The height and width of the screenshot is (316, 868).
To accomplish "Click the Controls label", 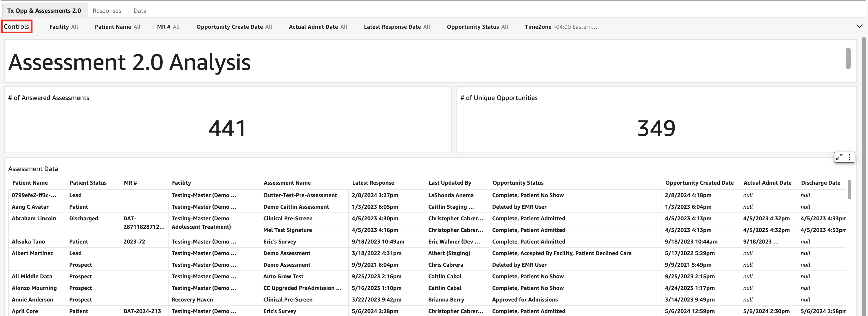I will coord(17,26).
